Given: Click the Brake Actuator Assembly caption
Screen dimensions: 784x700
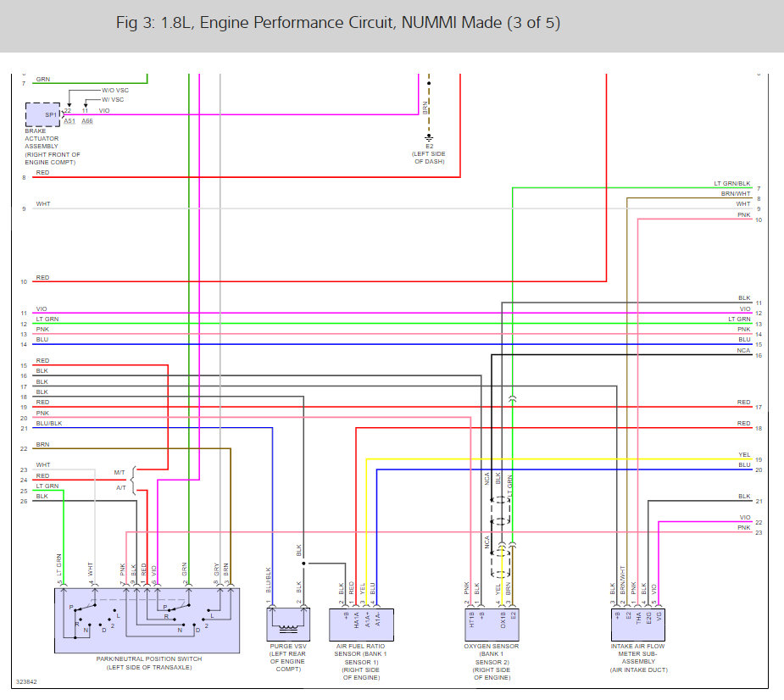Looking at the screenshot, I should coord(53,147).
